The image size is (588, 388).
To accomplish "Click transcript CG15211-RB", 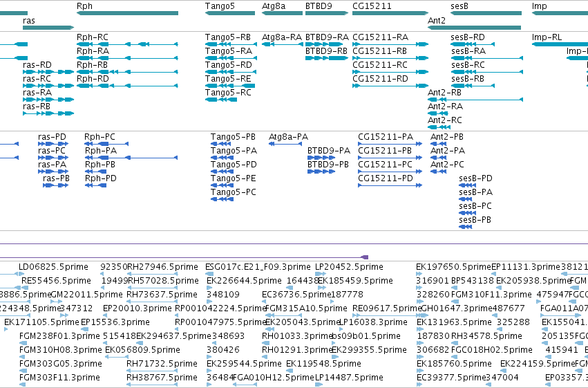I will [390, 59].
